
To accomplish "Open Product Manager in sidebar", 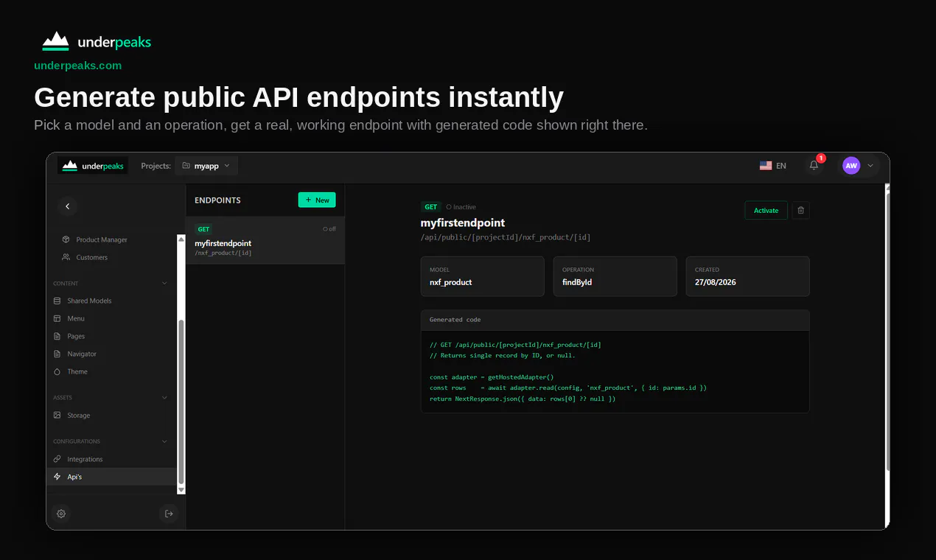I will coord(102,239).
